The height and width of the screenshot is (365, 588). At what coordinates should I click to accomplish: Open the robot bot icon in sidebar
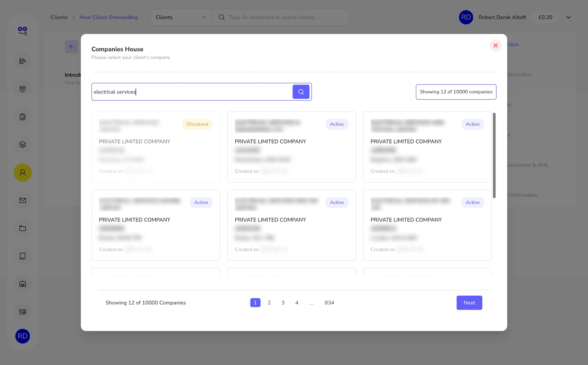click(x=23, y=284)
